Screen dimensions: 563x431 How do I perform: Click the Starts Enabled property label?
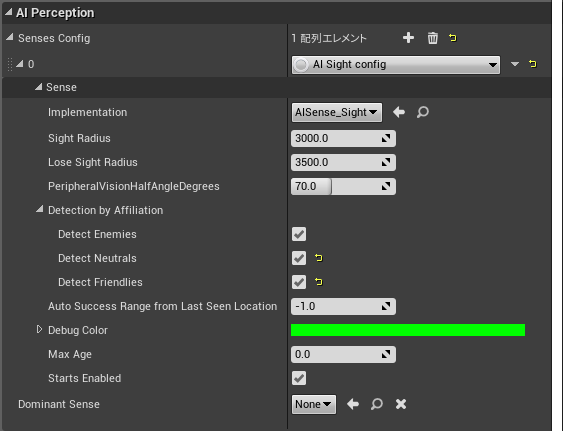click(85, 378)
